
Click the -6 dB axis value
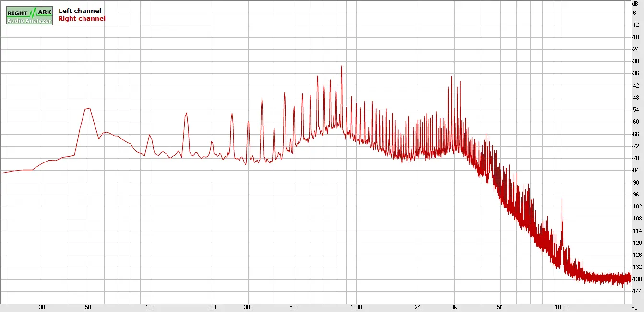635,13
